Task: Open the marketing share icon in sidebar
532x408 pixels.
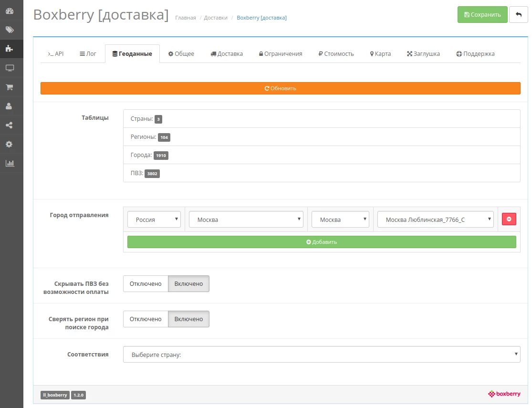Action: (10, 125)
